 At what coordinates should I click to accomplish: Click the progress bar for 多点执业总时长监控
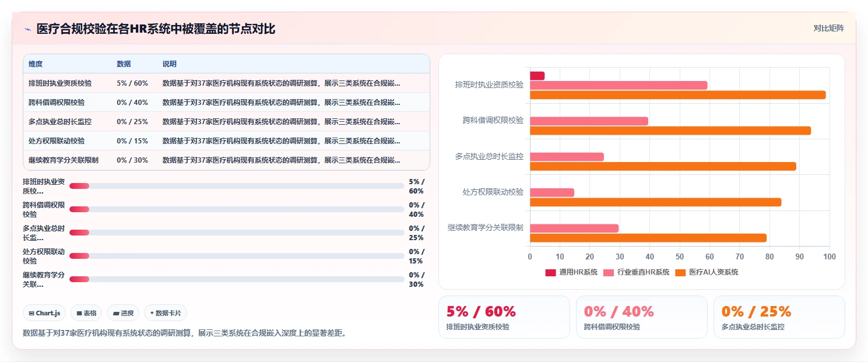tap(237, 233)
